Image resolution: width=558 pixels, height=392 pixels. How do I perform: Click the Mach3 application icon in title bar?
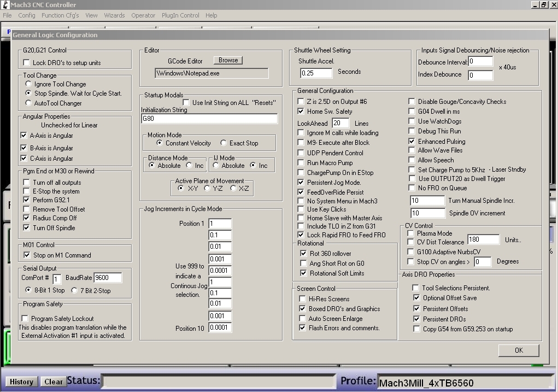(5, 5)
